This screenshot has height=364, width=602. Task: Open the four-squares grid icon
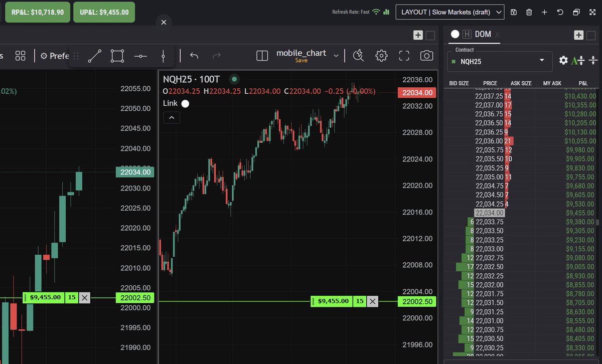[20, 56]
